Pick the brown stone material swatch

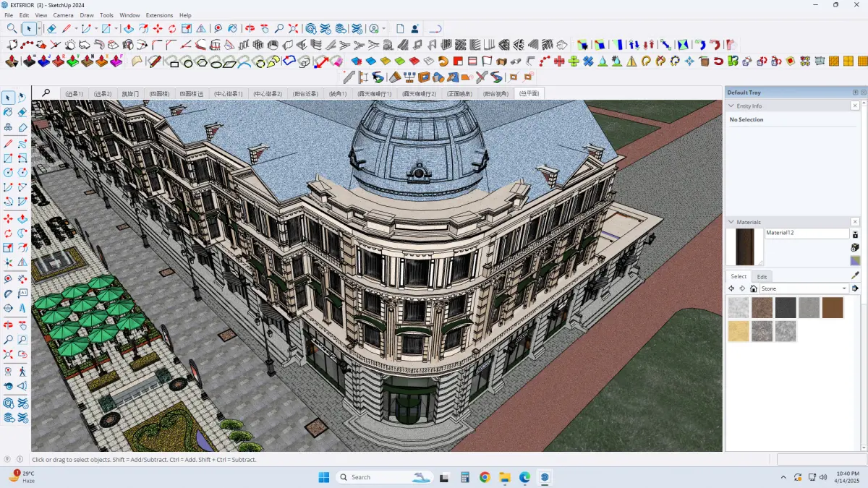click(x=833, y=308)
